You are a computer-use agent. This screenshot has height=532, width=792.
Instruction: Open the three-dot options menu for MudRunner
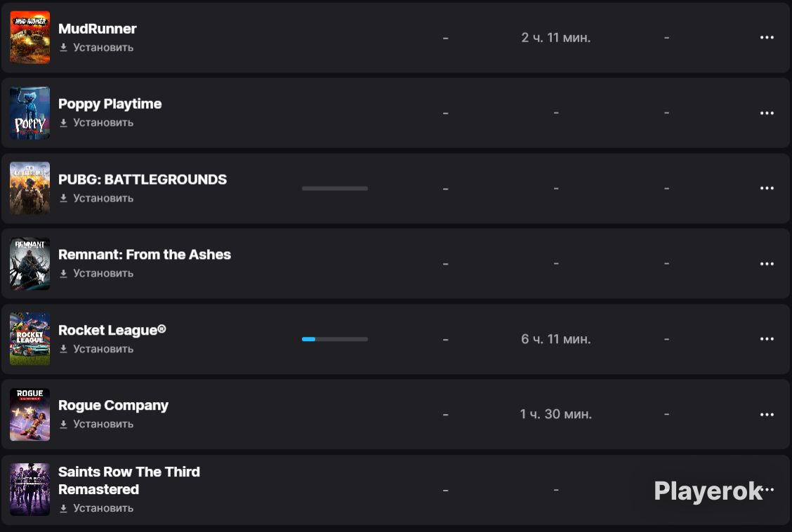(767, 37)
